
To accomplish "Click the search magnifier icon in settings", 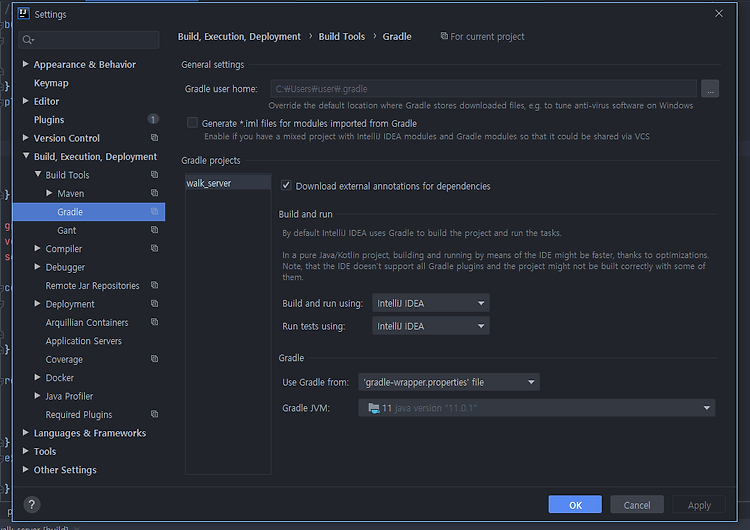I will [28, 40].
